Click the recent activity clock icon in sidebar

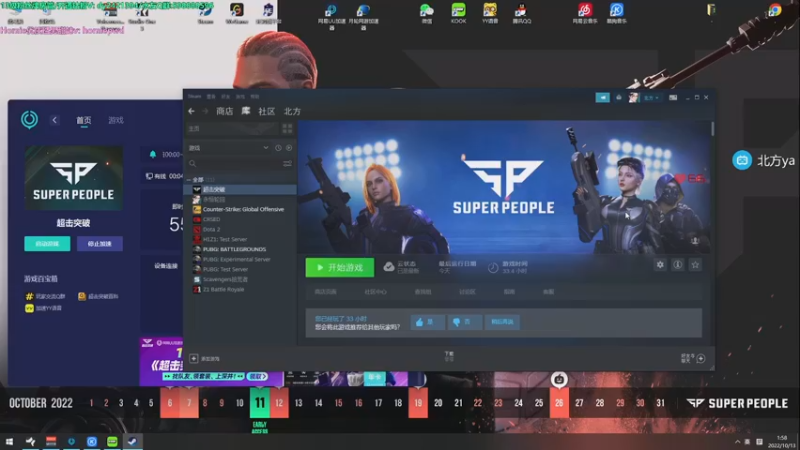(278, 148)
